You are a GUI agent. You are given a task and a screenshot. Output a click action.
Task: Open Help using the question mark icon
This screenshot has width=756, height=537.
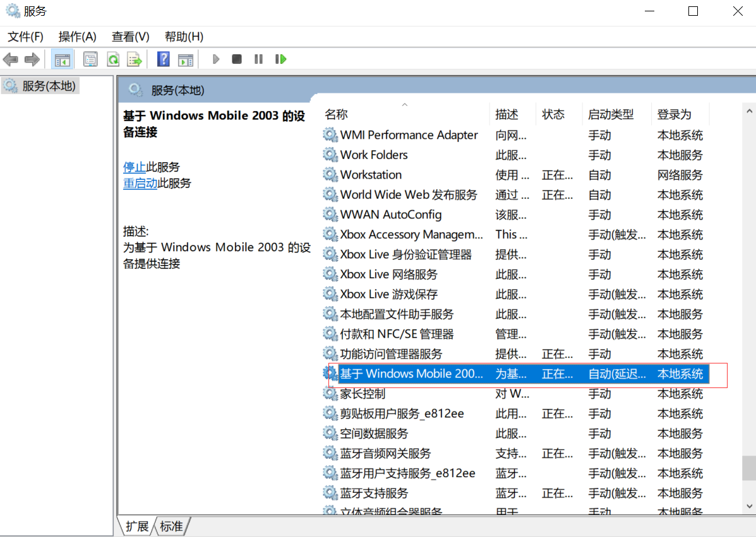163,59
